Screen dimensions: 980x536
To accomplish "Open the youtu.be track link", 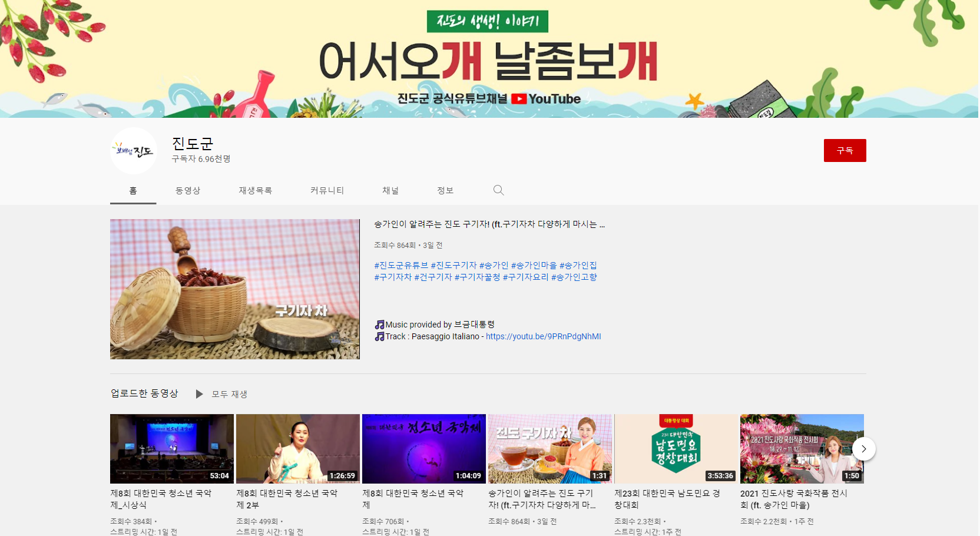I will tap(542, 336).
